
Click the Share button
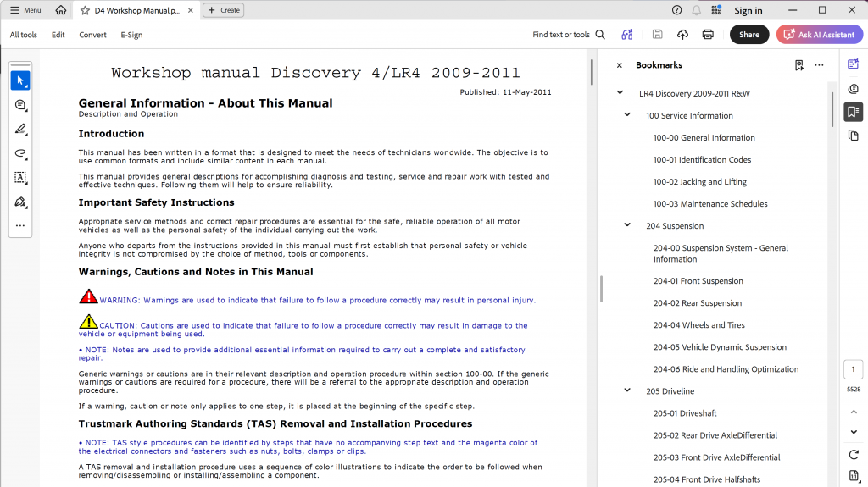coord(749,35)
